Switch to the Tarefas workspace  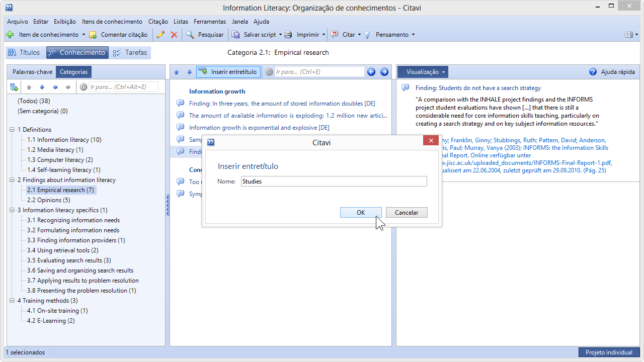tap(130, 52)
